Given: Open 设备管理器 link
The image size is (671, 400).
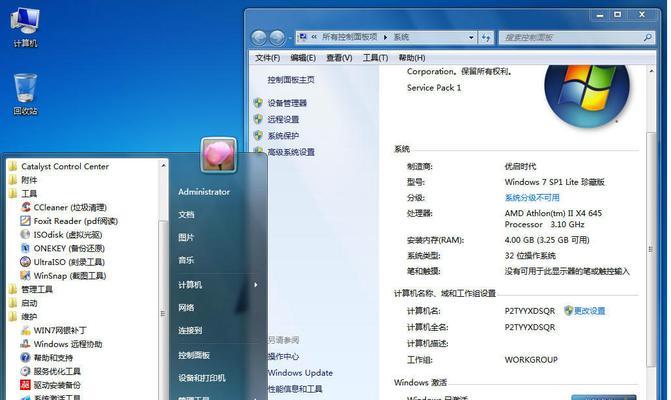Looking at the screenshot, I should [x=287, y=103].
